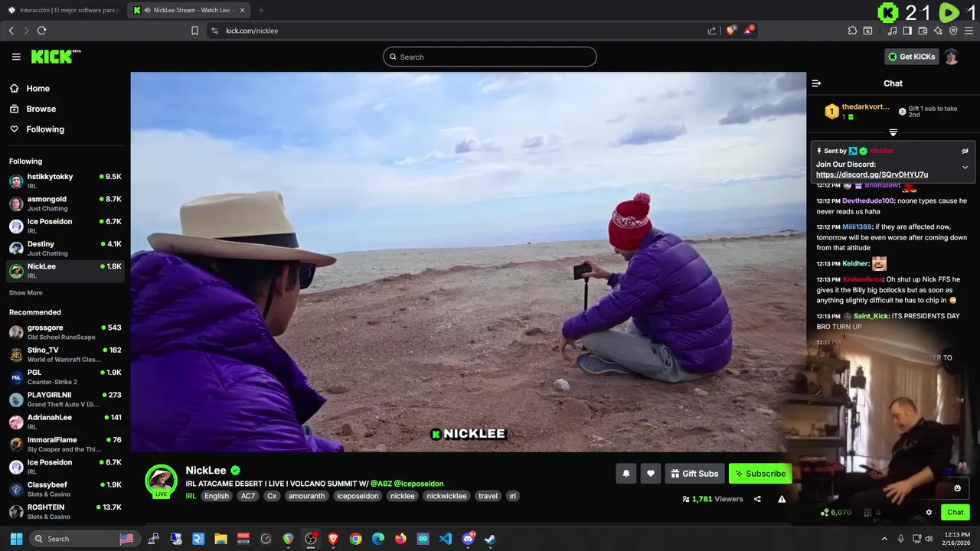980x551 pixels.
Task: Click browser share page icon
Action: click(x=712, y=31)
